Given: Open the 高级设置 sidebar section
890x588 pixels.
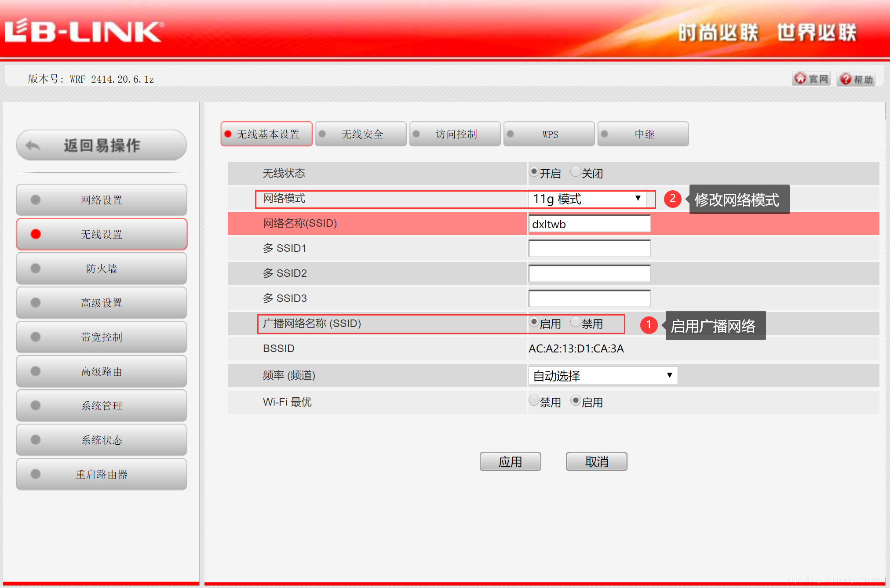Looking at the screenshot, I should [x=102, y=303].
